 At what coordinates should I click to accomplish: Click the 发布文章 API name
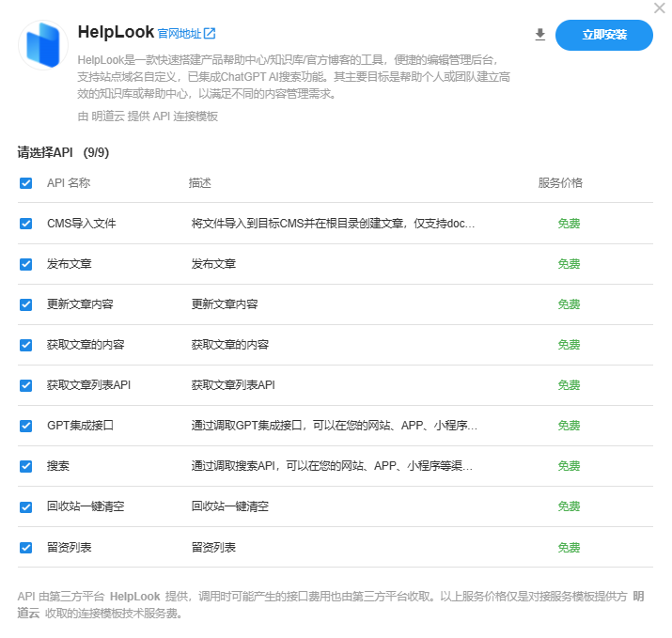point(69,264)
